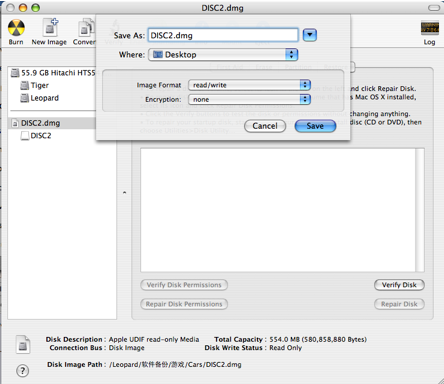Click Repair Disk Permissions button
Screen dimensions: 444x384
pos(184,304)
